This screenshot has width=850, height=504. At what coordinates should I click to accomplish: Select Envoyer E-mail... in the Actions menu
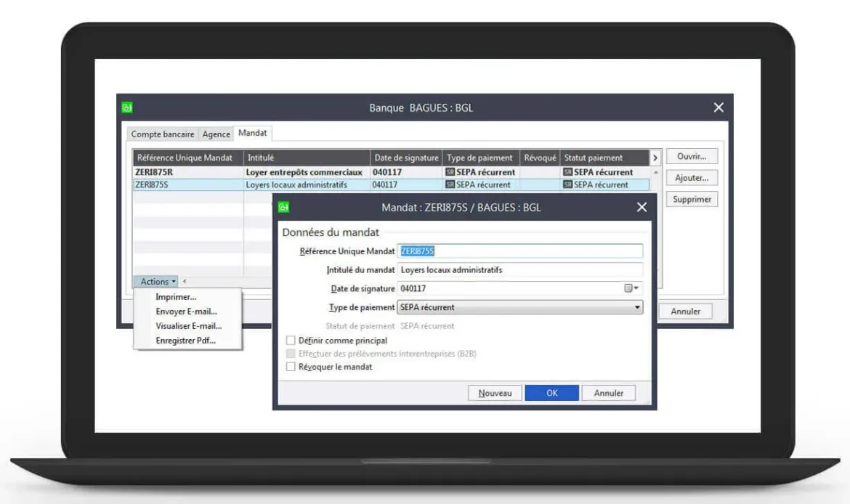click(x=186, y=312)
